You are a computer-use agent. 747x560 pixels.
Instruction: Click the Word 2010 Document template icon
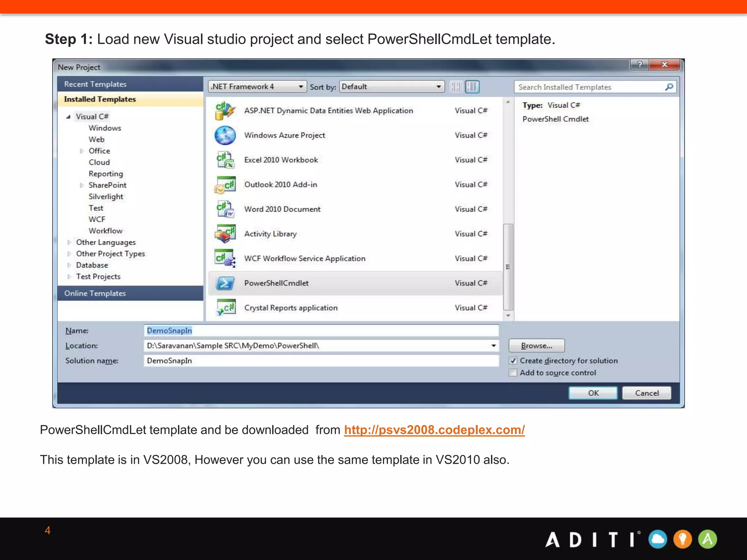tap(225, 209)
